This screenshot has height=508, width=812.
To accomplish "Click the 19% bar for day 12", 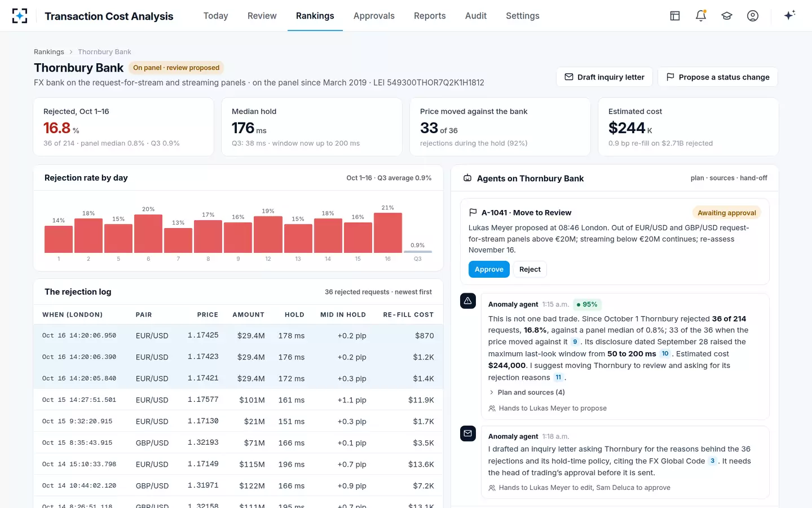I will tap(268, 234).
